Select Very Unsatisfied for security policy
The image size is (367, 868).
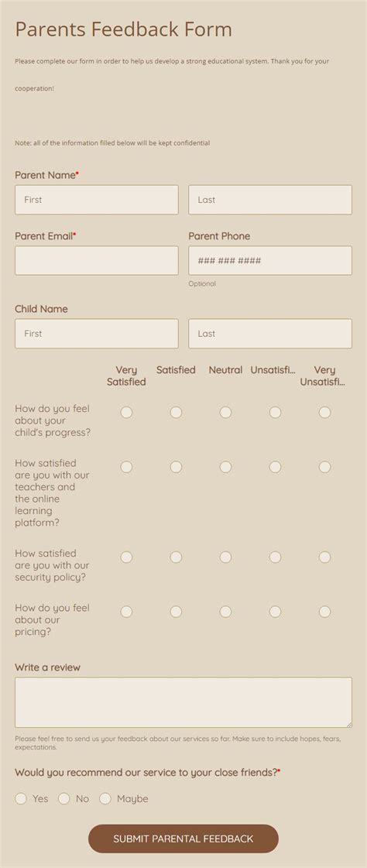(x=325, y=557)
